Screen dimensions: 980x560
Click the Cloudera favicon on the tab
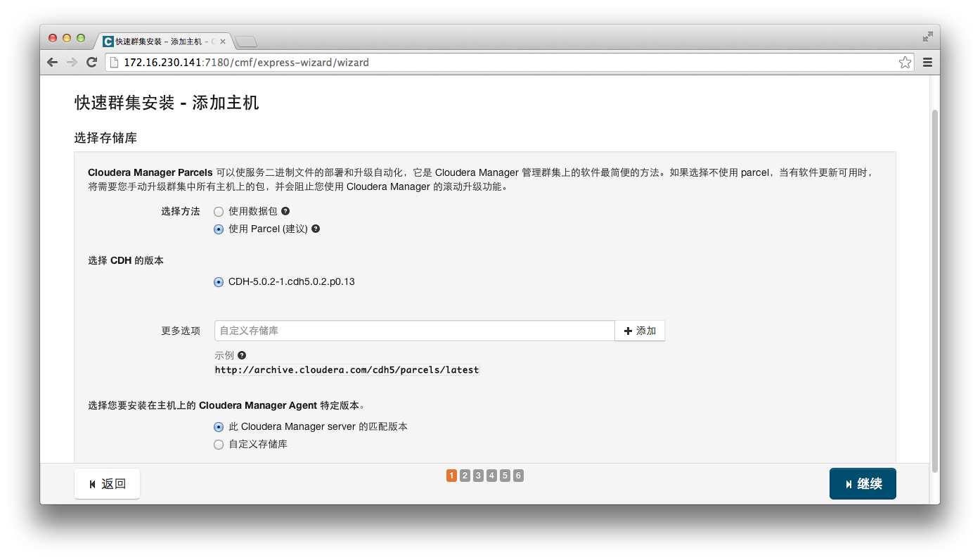click(108, 42)
